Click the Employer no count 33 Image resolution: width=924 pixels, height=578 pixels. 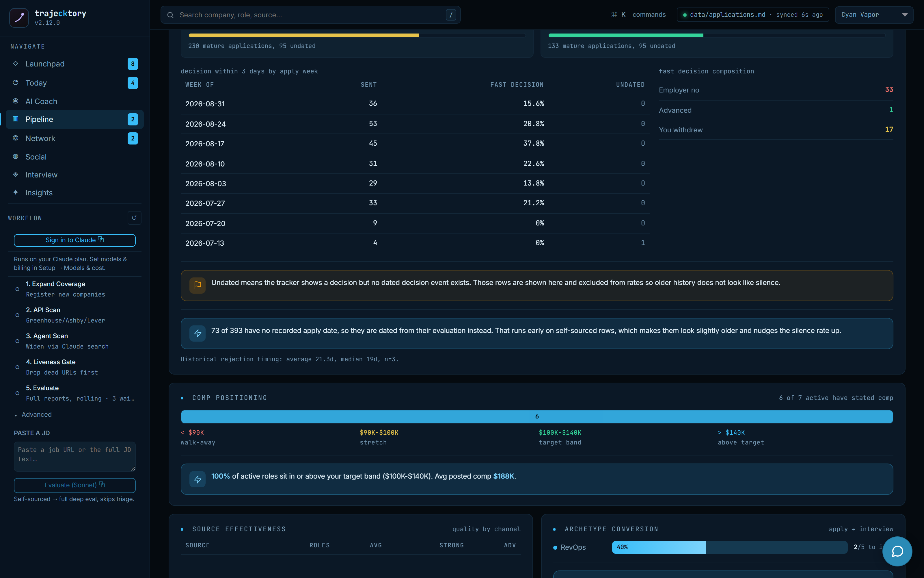point(889,90)
